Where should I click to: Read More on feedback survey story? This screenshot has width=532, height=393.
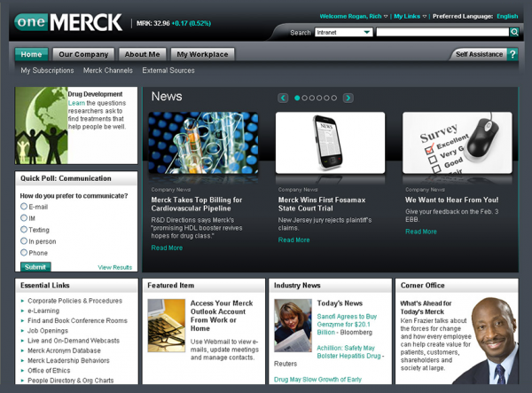click(x=421, y=232)
